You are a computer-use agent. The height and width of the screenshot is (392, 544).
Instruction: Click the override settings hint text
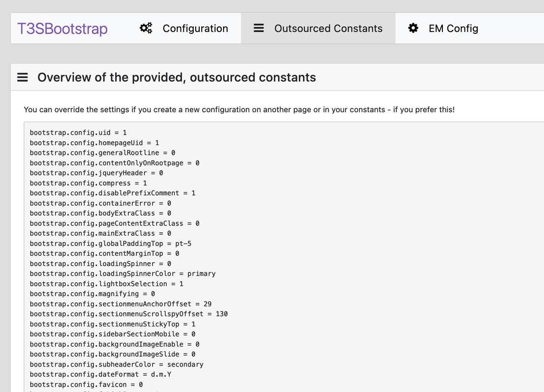(x=239, y=110)
